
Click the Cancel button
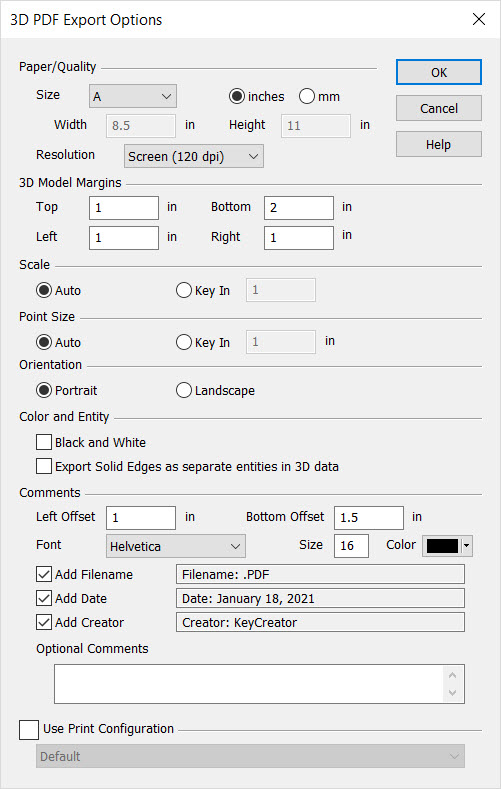(x=439, y=108)
